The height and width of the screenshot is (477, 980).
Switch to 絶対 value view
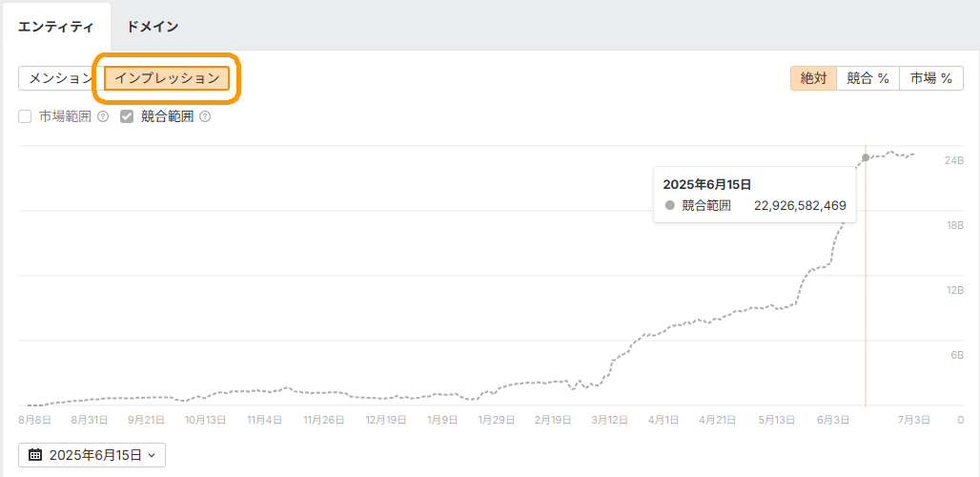coord(813,78)
